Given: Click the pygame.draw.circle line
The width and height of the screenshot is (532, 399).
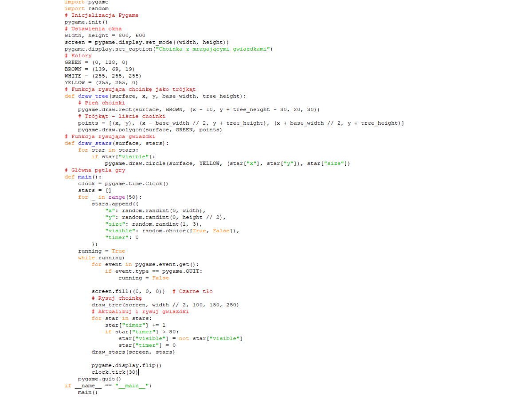Looking at the screenshot, I should pyautogui.click(x=227, y=164).
